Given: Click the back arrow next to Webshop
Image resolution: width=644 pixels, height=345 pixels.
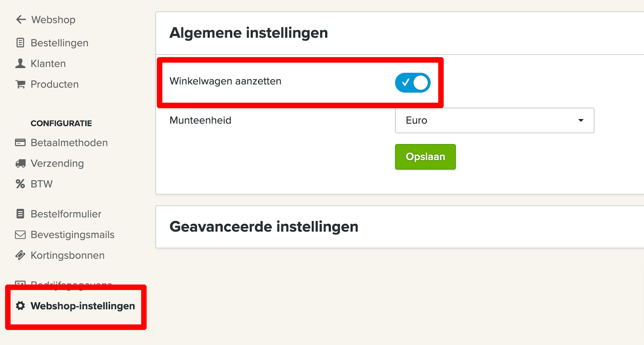Looking at the screenshot, I should tap(21, 19).
